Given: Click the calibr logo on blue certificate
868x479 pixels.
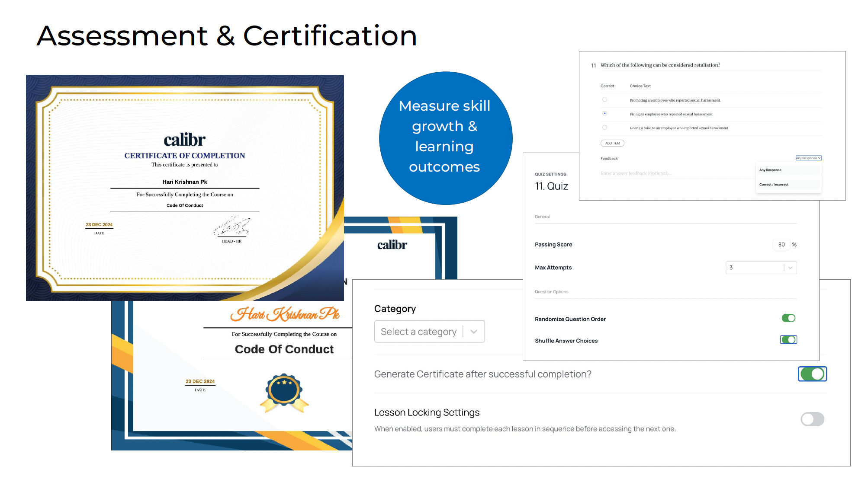Looking at the screenshot, I should tap(392, 245).
